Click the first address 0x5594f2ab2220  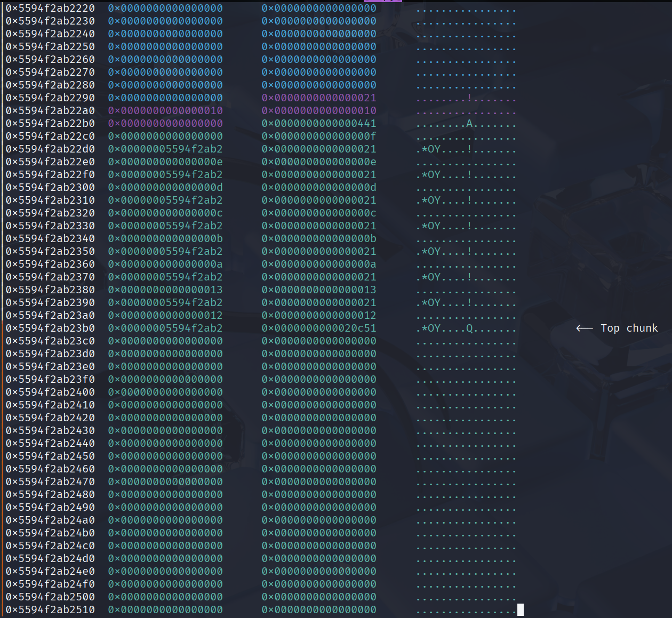(x=50, y=8)
